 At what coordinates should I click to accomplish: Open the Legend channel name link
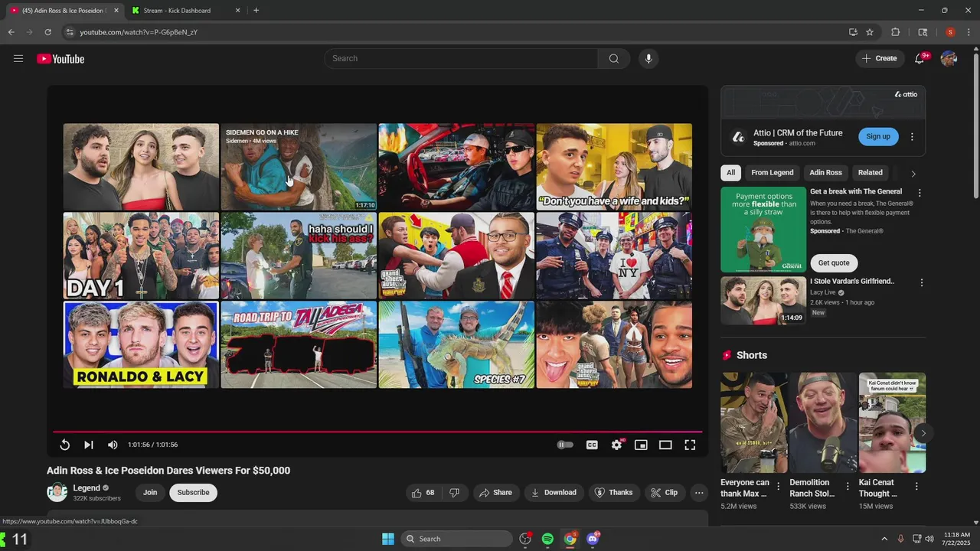point(87,488)
